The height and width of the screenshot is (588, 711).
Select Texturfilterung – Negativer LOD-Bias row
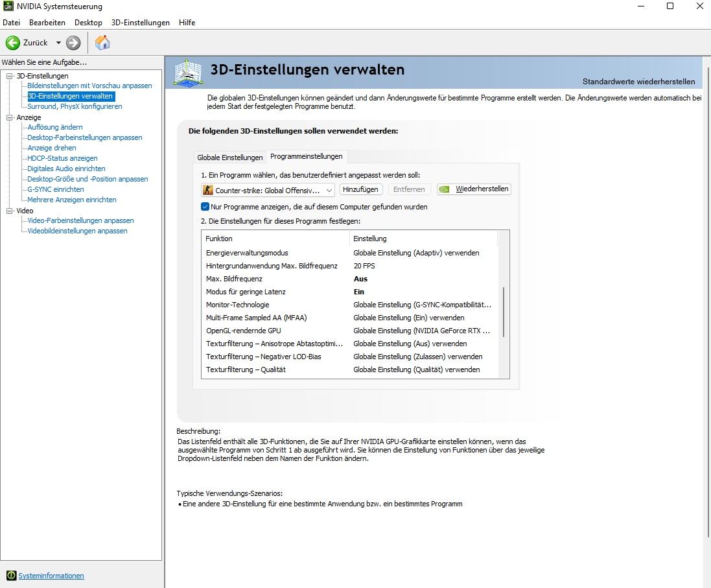(349, 357)
